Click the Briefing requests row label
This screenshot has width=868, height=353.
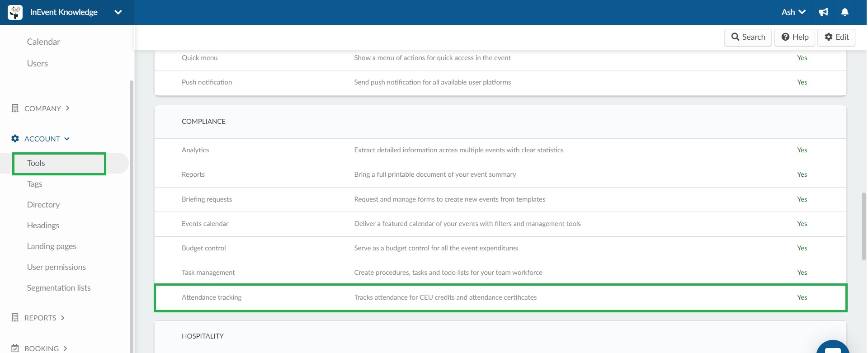207,199
